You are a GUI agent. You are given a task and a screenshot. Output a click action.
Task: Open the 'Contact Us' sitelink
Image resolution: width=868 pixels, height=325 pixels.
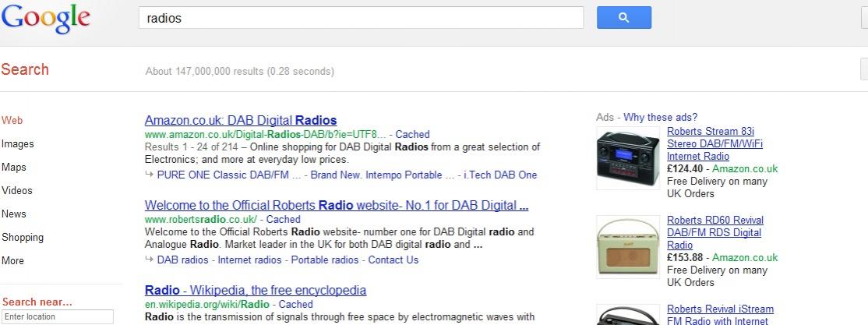tap(393, 260)
